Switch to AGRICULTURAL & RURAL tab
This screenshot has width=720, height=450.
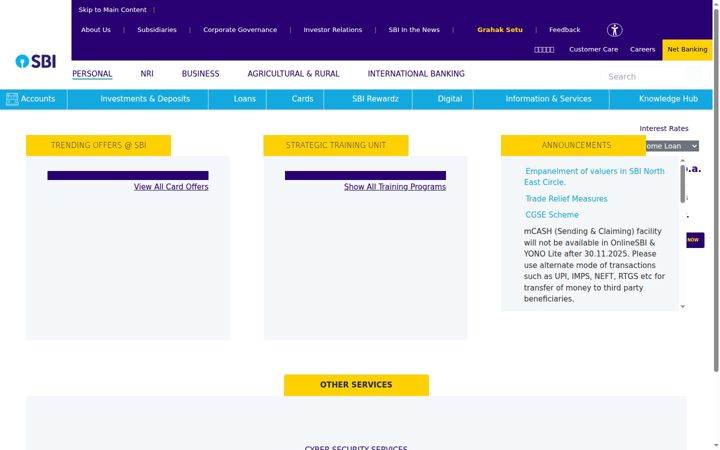point(293,73)
